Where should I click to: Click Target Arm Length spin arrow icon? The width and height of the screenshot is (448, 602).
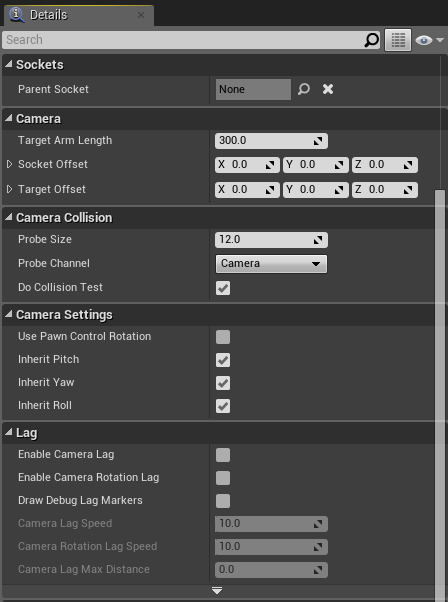coord(318,141)
